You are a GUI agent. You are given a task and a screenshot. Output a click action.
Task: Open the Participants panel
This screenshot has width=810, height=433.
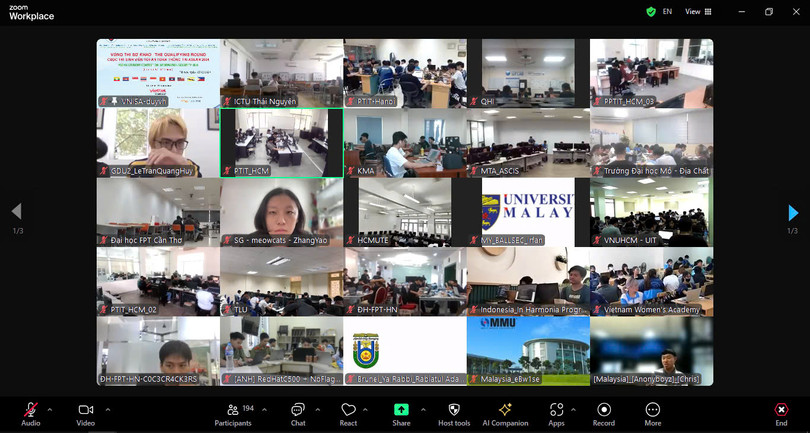[233, 411]
